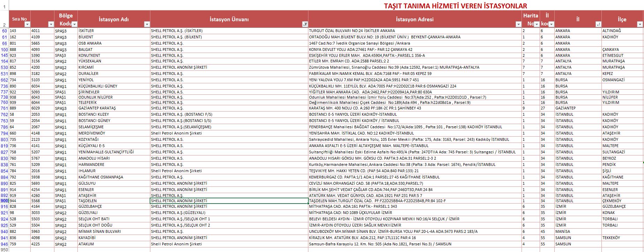Select row header 100
The height and width of the screenshot is (252, 644).
(4, 49)
